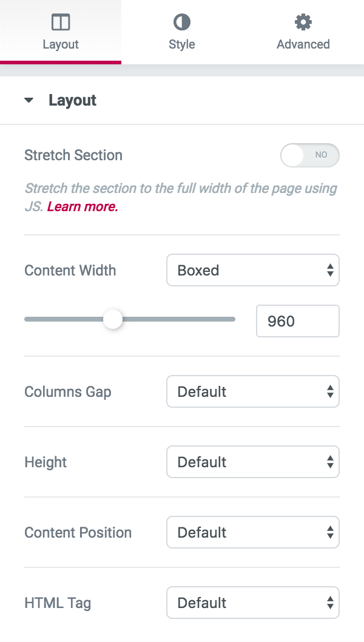Click the content width slider handle
Image resolution: width=364 pixels, height=642 pixels.
tap(113, 319)
